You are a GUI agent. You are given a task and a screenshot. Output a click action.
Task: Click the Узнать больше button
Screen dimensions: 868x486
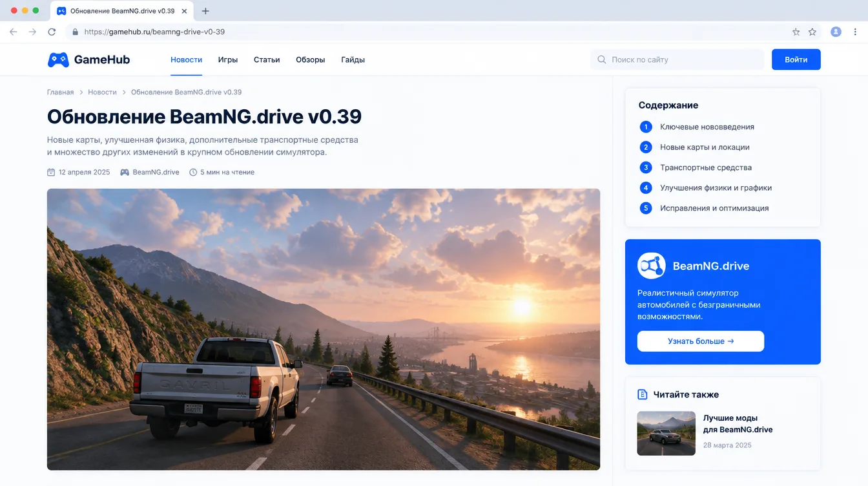click(x=701, y=341)
